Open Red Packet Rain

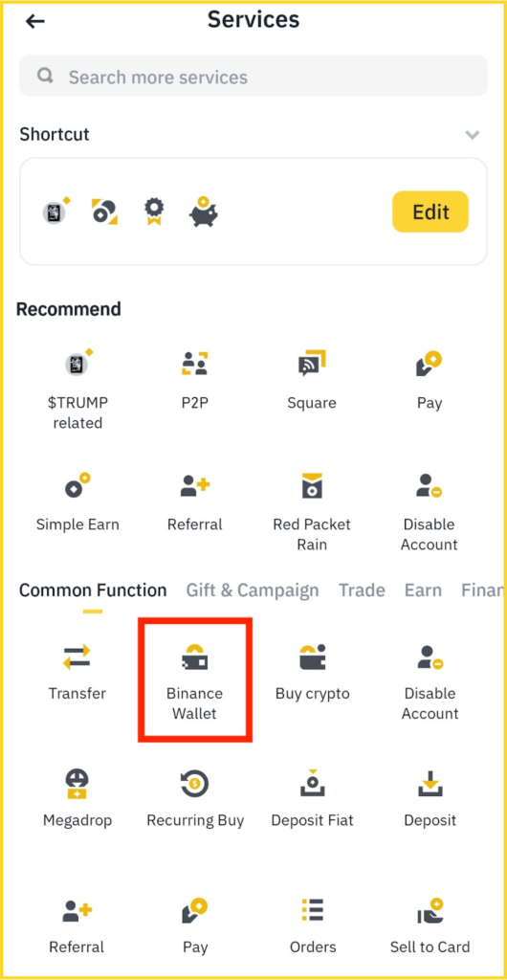pos(312,513)
